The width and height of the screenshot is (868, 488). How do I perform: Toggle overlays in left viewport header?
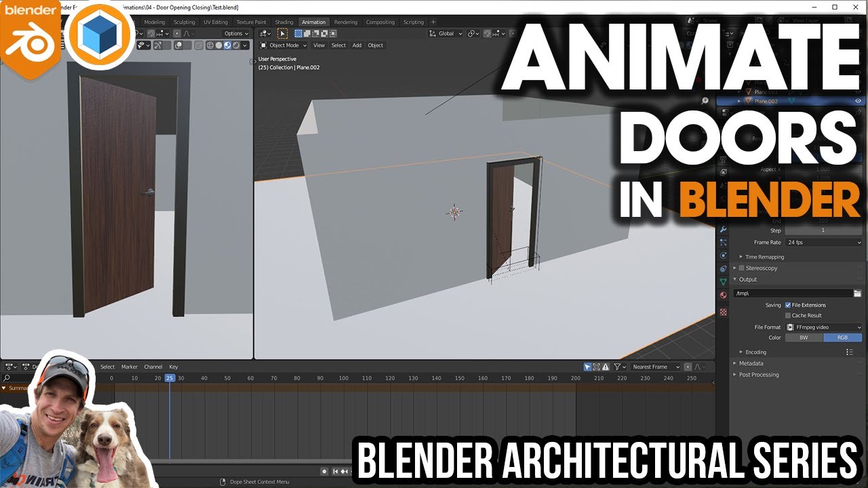click(179, 45)
